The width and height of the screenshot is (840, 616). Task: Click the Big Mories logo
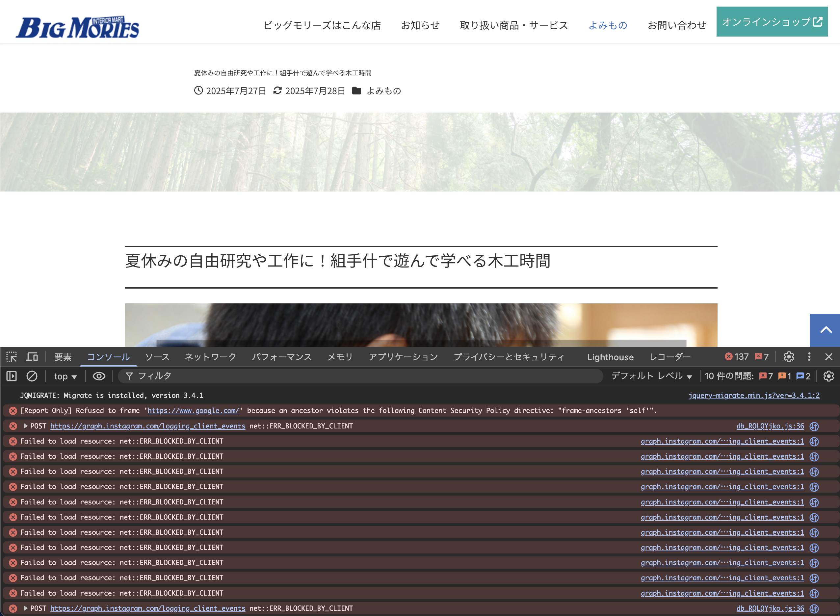pos(77,27)
